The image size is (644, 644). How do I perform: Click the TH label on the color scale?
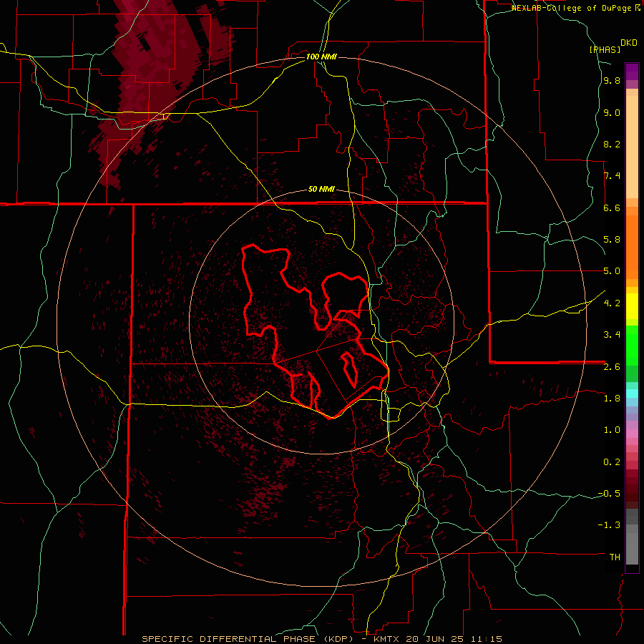[615, 557]
